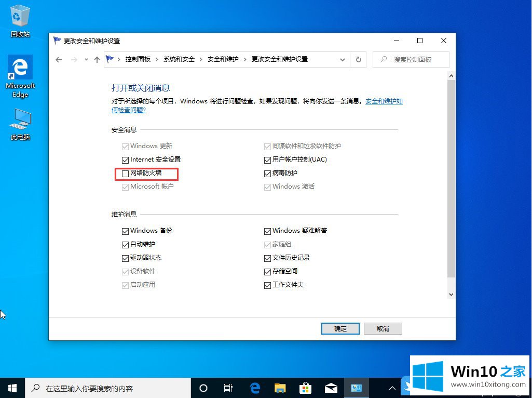Minimize the settings window
The width and height of the screenshot is (532, 398).
397,41
